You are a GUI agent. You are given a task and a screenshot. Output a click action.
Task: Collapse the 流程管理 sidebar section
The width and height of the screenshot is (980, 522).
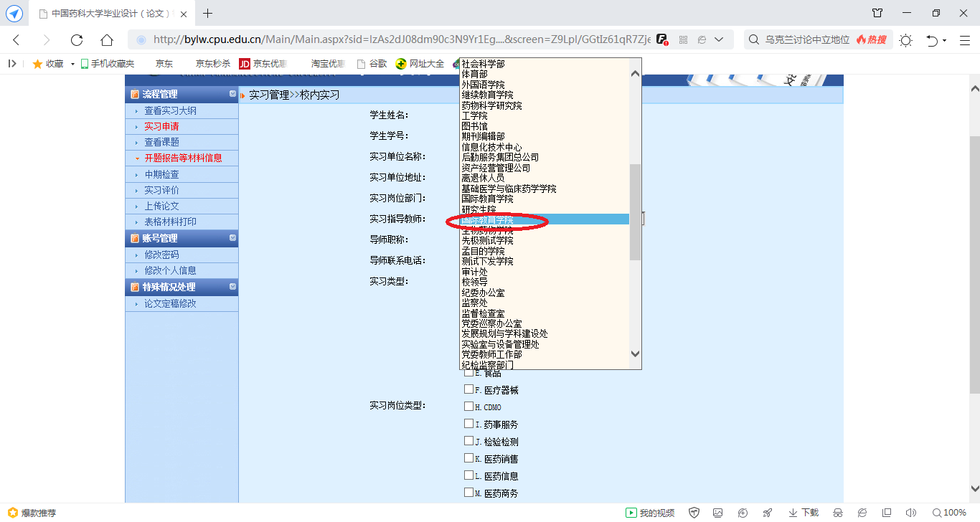tap(232, 94)
